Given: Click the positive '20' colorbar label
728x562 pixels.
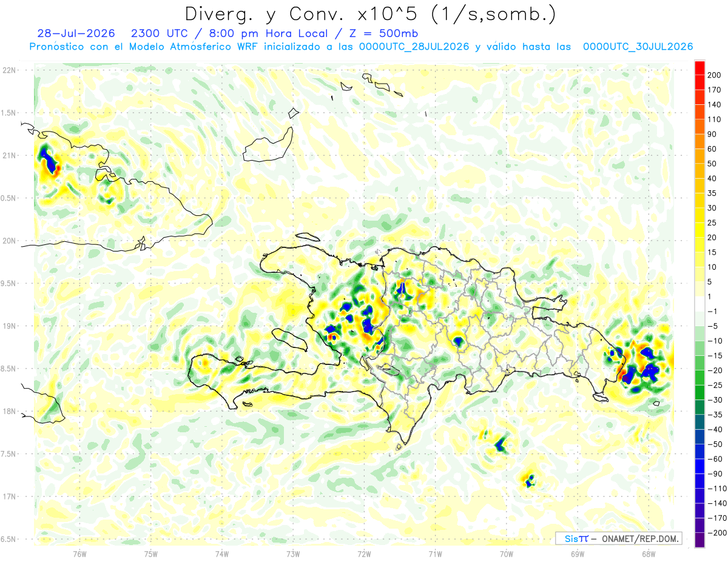Looking at the screenshot, I should 712,238.
